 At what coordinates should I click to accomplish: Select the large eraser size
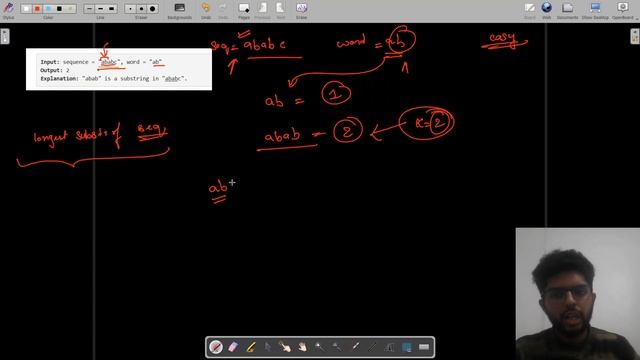(152, 9)
